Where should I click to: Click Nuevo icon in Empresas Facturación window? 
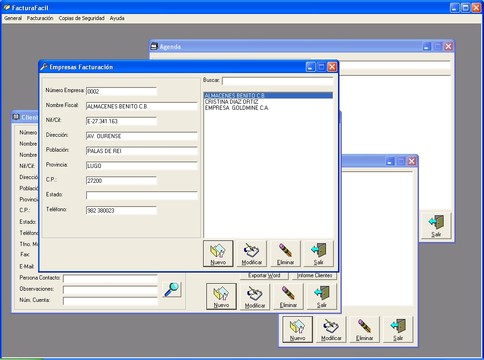pos(218,253)
